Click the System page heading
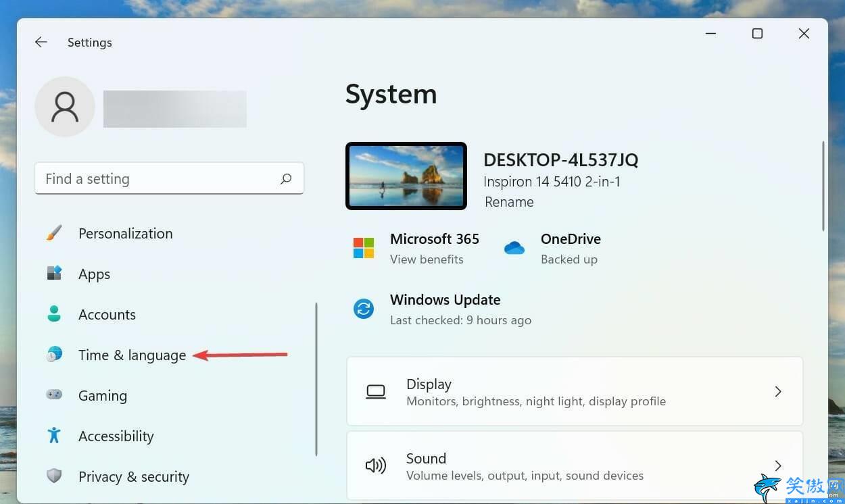The height and width of the screenshot is (504, 845). point(391,94)
